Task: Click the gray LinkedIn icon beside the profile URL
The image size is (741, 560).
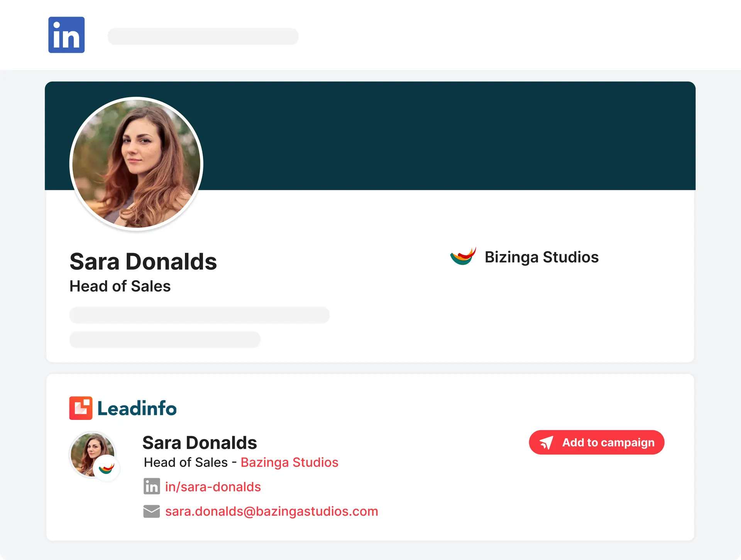Action: tap(152, 486)
